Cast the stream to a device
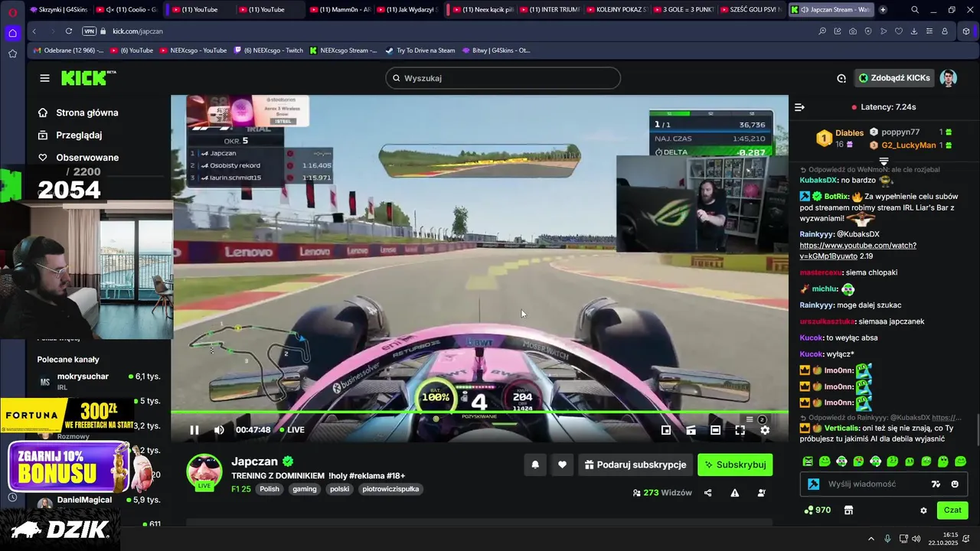Image resolution: width=980 pixels, height=551 pixels. tap(691, 430)
